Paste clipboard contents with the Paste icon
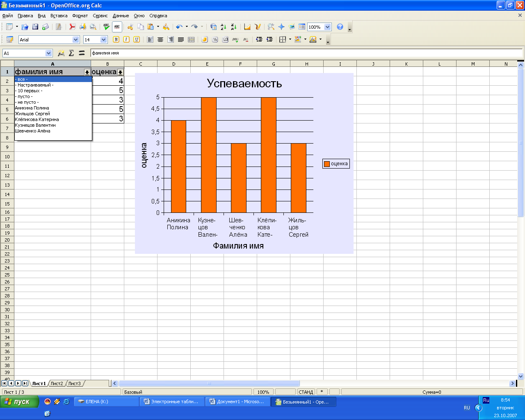This screenshot has width=525, height=420. coord(151,27)
